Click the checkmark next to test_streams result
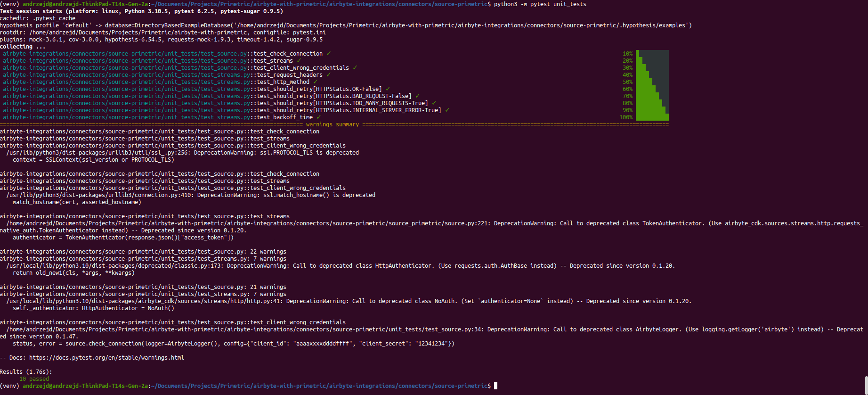The image size is (868, 395). pyautogui.click(x=299, y=61)
